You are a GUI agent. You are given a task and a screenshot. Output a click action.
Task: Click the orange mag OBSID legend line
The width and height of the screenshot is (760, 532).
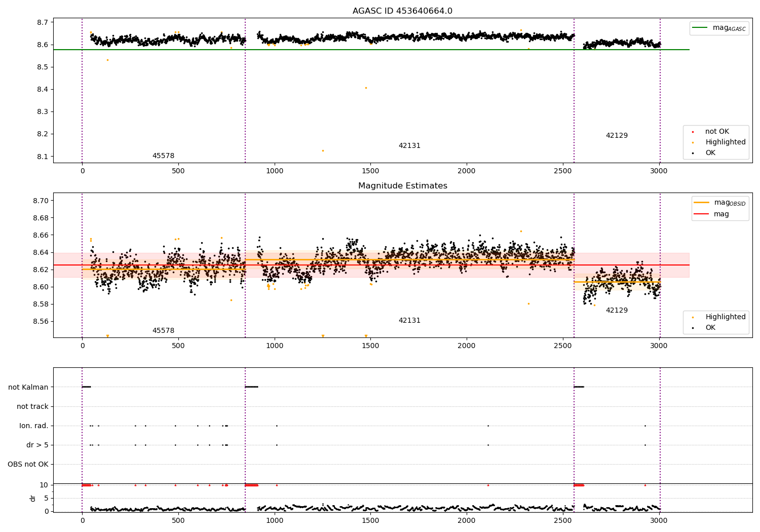point(702,203)
